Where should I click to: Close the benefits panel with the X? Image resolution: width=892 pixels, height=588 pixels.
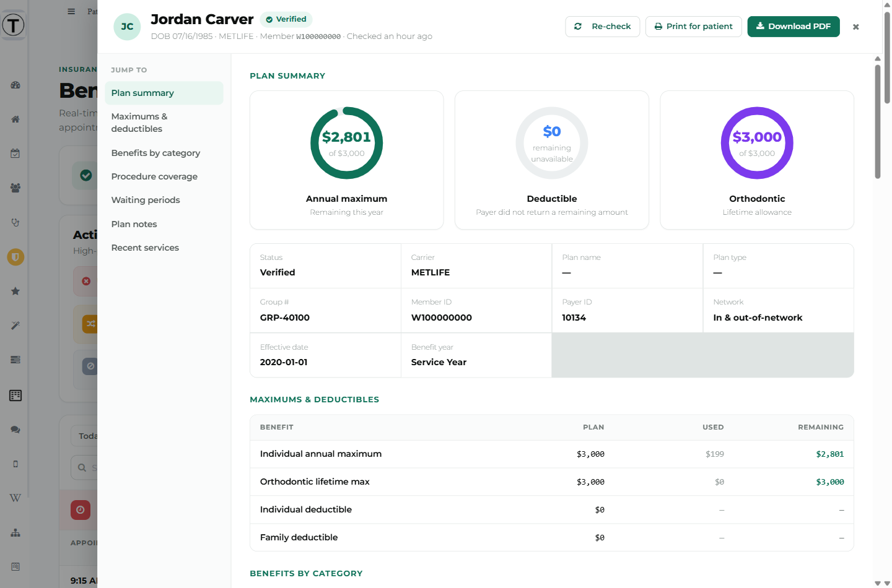click(x=856, y=27)
